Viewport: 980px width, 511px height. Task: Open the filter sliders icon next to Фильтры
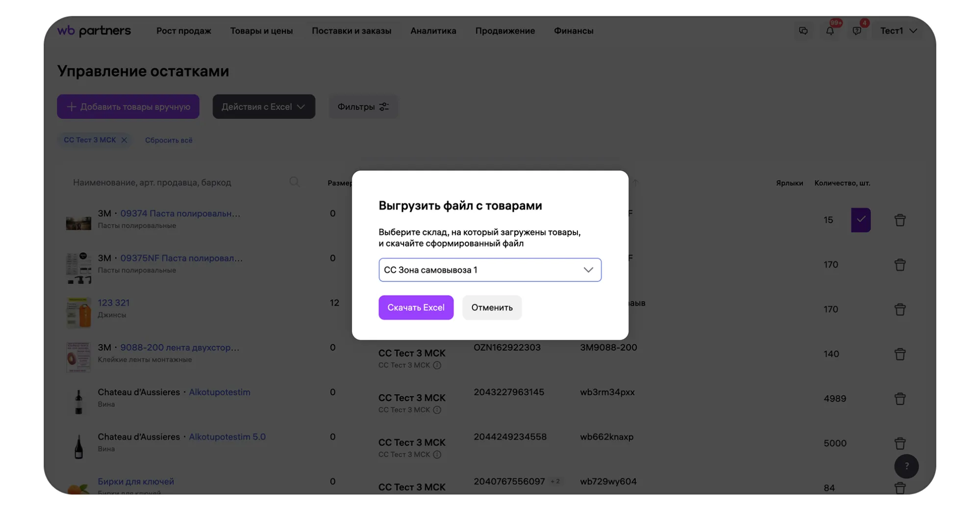pyautogui.click(x=384, y=106)
